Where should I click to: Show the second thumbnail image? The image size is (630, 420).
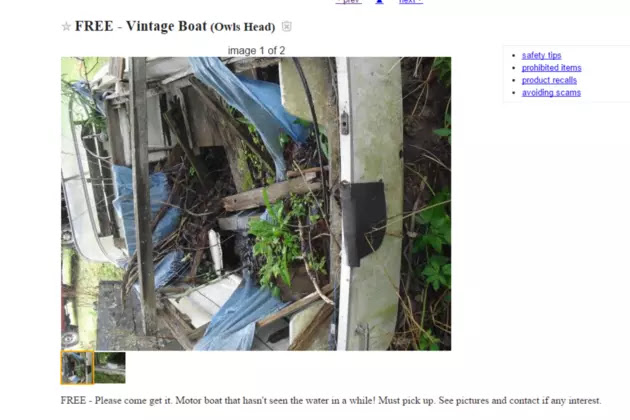pyautogui.click(x=110, y=367)
